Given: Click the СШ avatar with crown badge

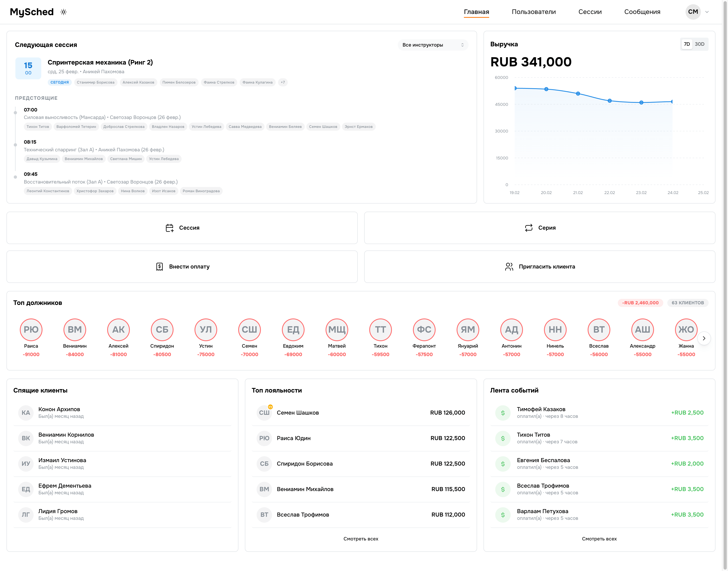Looking at the screenshot, I should click(x=264, y=413).
